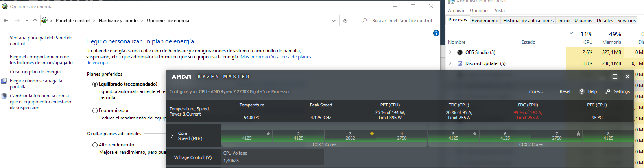Click Opciones de energía breadcrumb
Viewport: 644px width, 168px height.
pos(168,21)
